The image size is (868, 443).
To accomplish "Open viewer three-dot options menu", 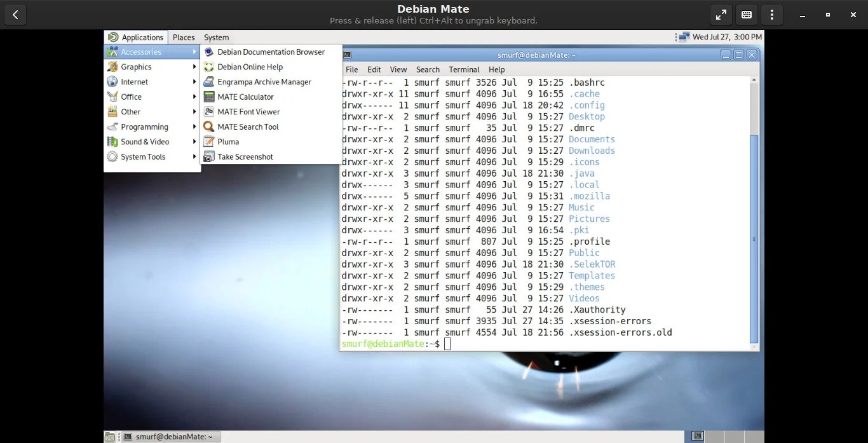I will pos(771,15).
